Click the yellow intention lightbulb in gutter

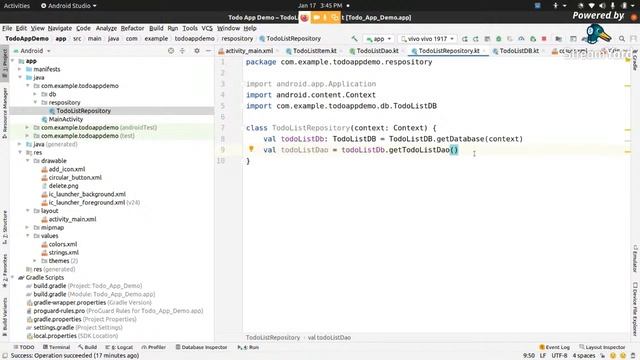pyautogui.click(x=251, y=149)
